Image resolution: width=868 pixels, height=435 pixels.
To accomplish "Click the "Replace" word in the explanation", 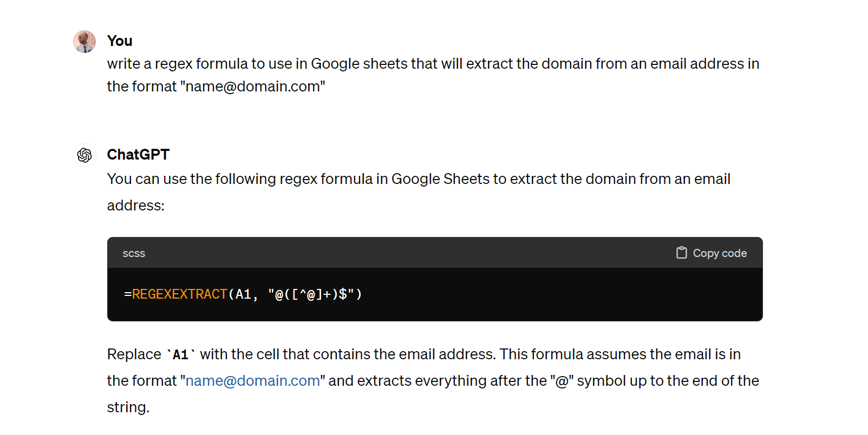I will [x=134, y=354].
